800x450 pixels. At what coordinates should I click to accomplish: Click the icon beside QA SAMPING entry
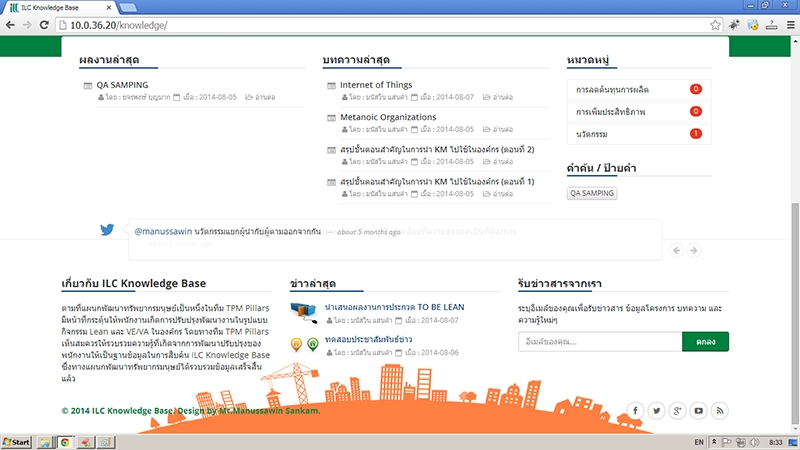(88, 86)
